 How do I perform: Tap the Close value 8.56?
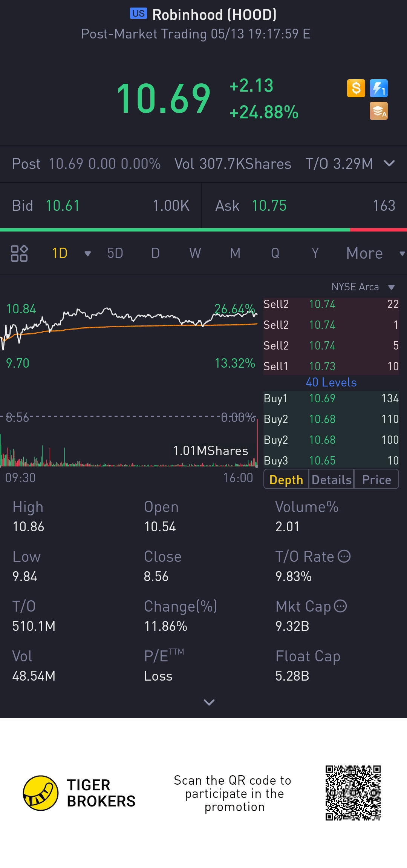coord(156,577)
